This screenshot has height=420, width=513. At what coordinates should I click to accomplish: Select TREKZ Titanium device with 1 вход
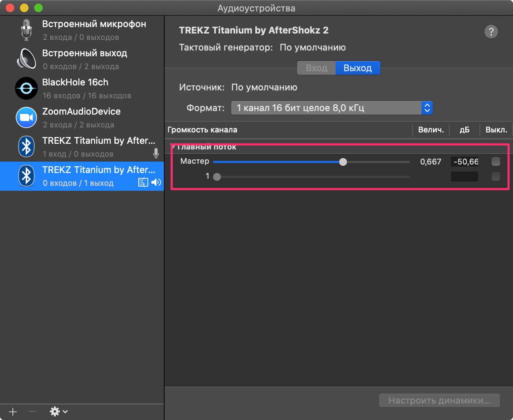pos(82,147)
